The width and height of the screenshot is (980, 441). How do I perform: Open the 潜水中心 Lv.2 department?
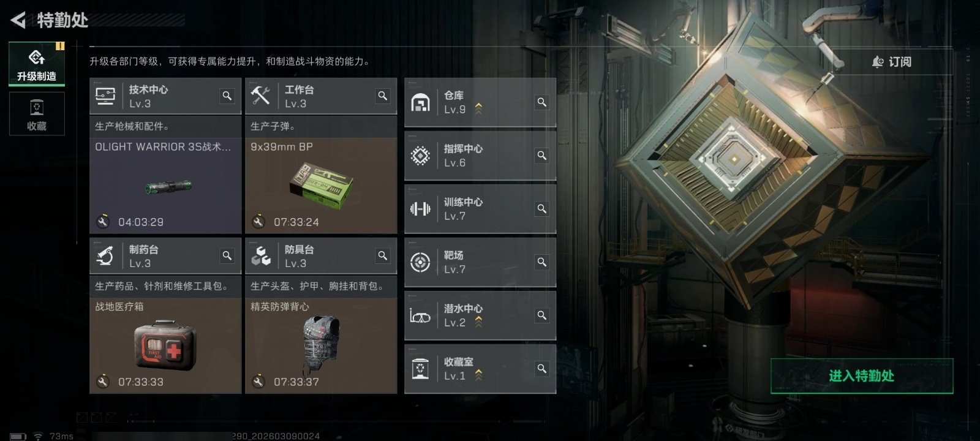coord(480,315)
